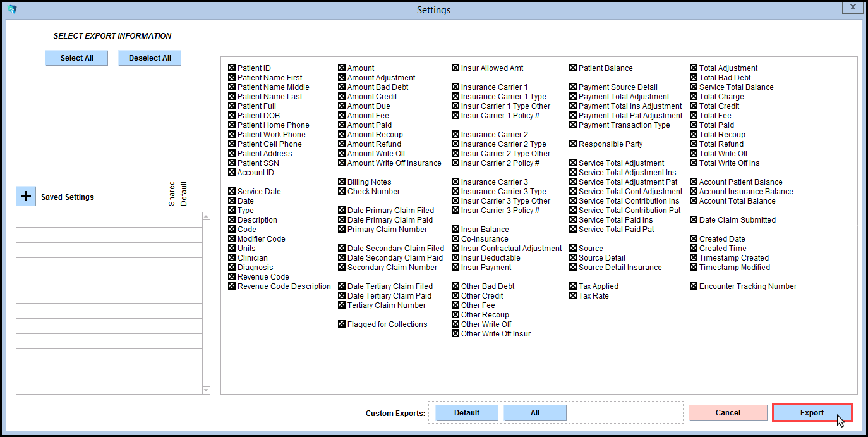Click the plus icon beside Saved Settings
868x437 pixels.
pos(26,197)
